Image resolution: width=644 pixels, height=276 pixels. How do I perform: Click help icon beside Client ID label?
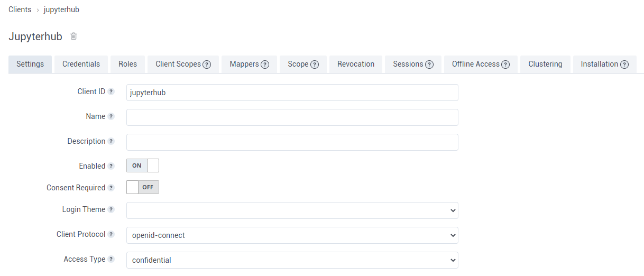click(111, 91)
